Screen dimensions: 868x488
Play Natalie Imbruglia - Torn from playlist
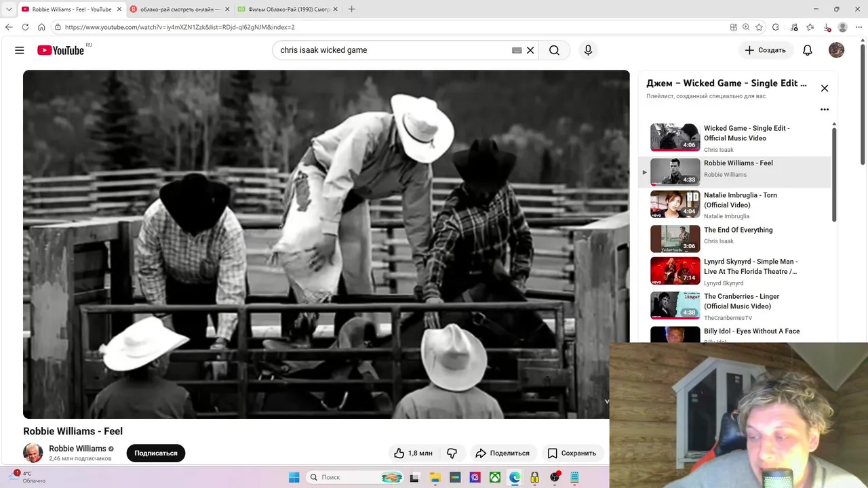click(734, 205)
